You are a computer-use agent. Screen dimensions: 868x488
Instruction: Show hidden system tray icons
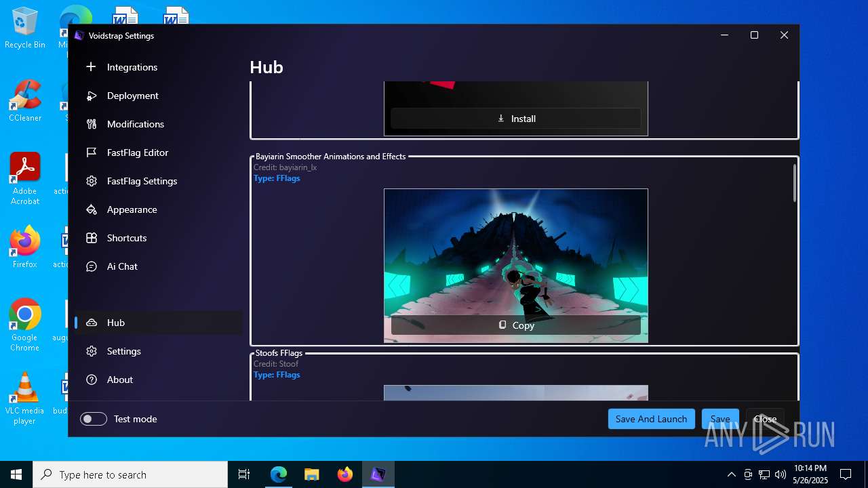pyautogui.click(x=731, y=474)
